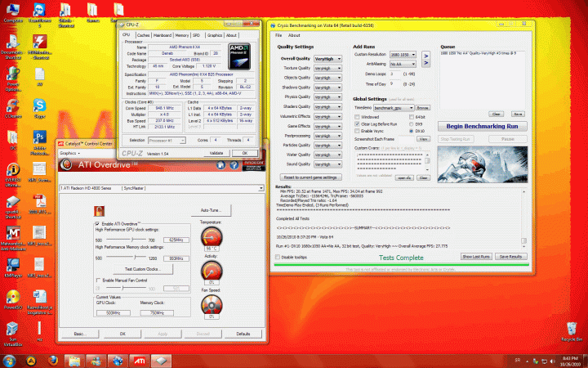Click the Validate button in CPU-Z
Image resolution: width=588 pixels, height=368 pixels.
[216, 153]
